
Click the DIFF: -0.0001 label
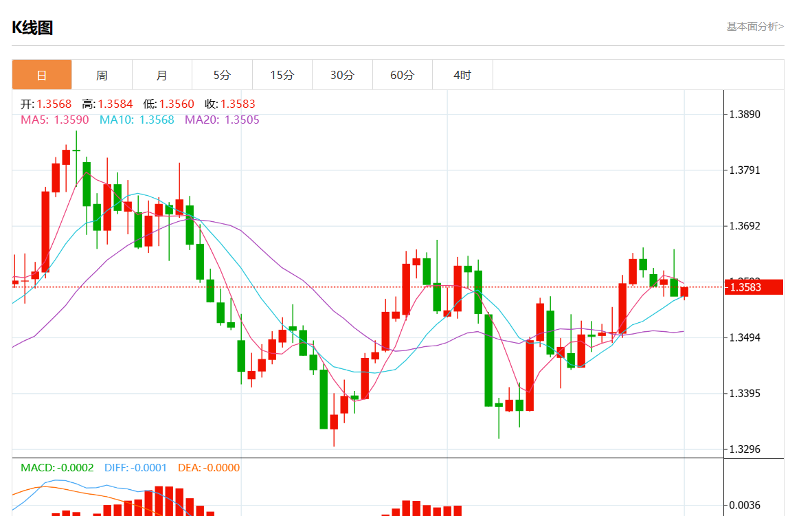coord(136,468)
